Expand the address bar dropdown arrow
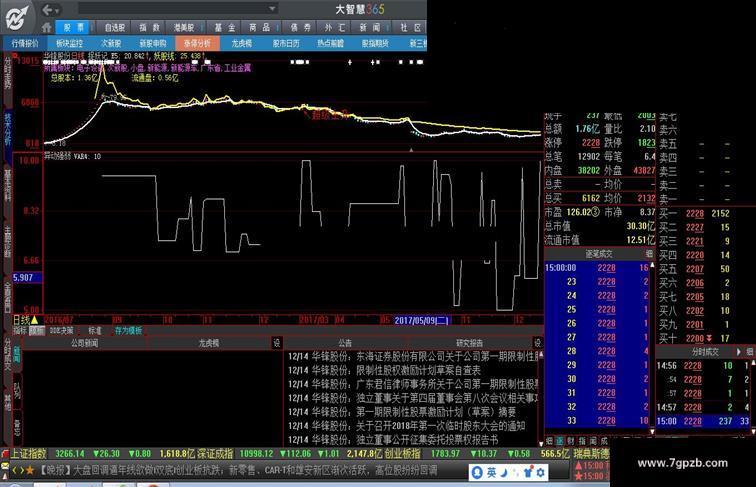 tap(272, 9)
